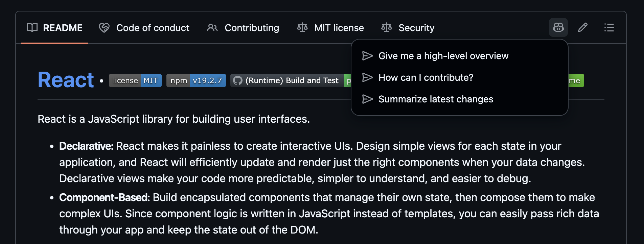Open the MIT license tab
The image size is (644, 244).
coord(330,28)
